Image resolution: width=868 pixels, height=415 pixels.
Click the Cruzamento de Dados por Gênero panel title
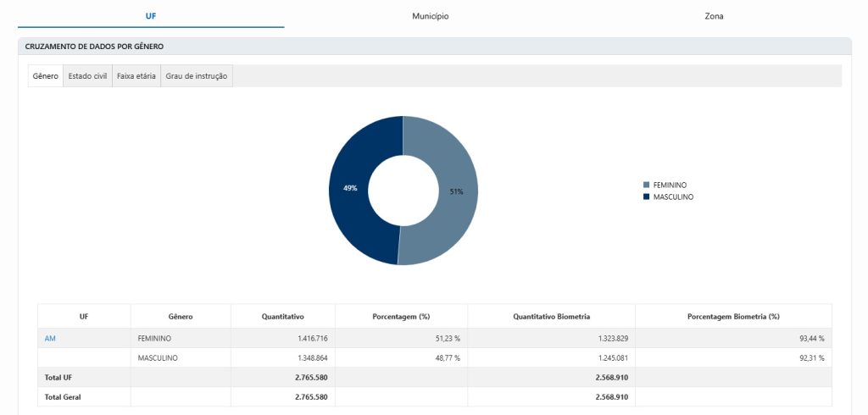click(94, 46)
